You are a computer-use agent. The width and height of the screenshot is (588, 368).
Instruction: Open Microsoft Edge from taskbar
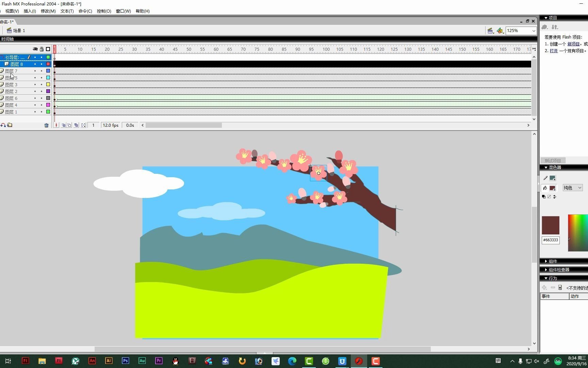tap(292, 361)
